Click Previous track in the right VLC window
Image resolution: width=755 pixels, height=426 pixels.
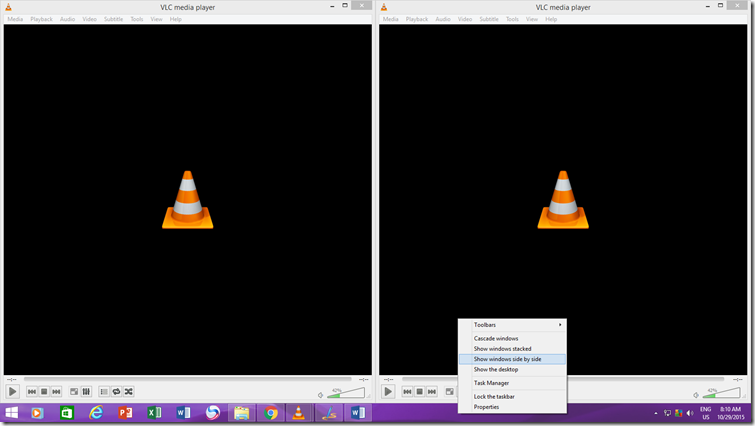[407, 392]
